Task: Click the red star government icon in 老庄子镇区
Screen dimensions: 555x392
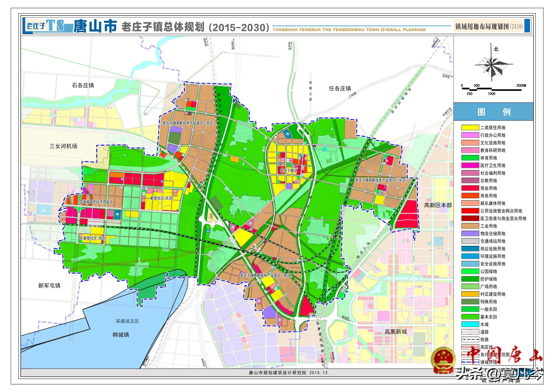Action: pos(291,161)
